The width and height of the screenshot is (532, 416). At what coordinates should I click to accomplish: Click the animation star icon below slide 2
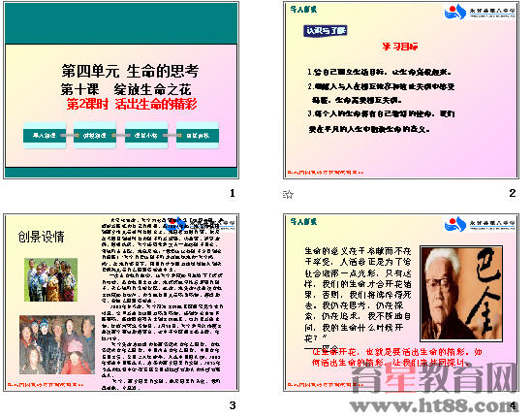[x=288, y=194]
